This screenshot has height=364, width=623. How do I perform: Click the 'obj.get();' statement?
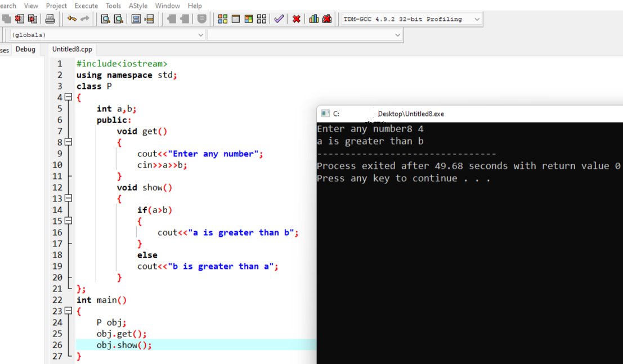pyautogui.click(x=122, y=334)
